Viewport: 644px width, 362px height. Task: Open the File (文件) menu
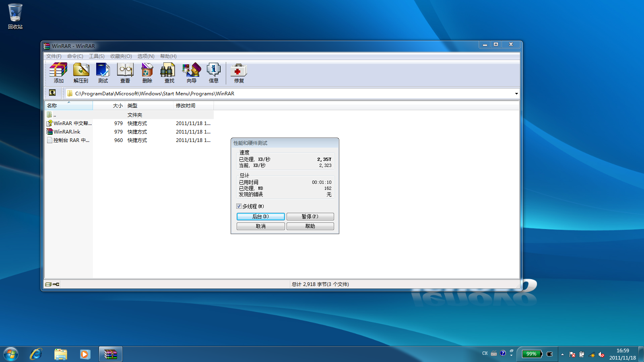pyautogui.click(x=54, y=56)
